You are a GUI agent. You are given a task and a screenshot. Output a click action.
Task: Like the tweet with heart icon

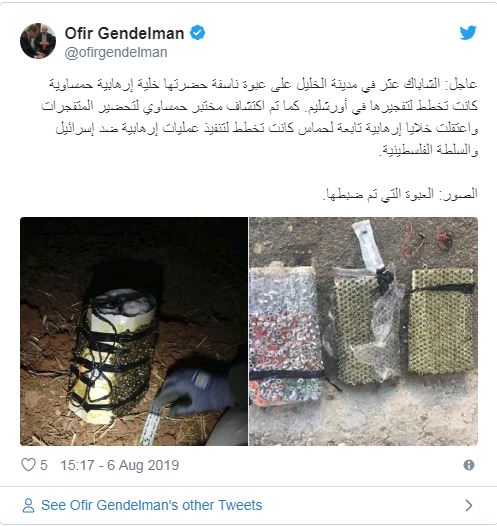click(28, 465)
